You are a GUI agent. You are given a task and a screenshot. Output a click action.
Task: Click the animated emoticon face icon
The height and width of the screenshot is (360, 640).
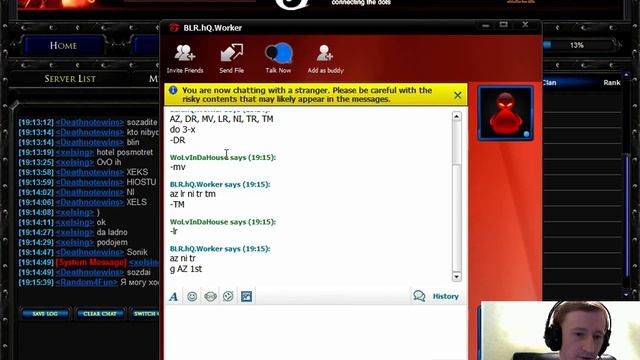click(210, 296)
